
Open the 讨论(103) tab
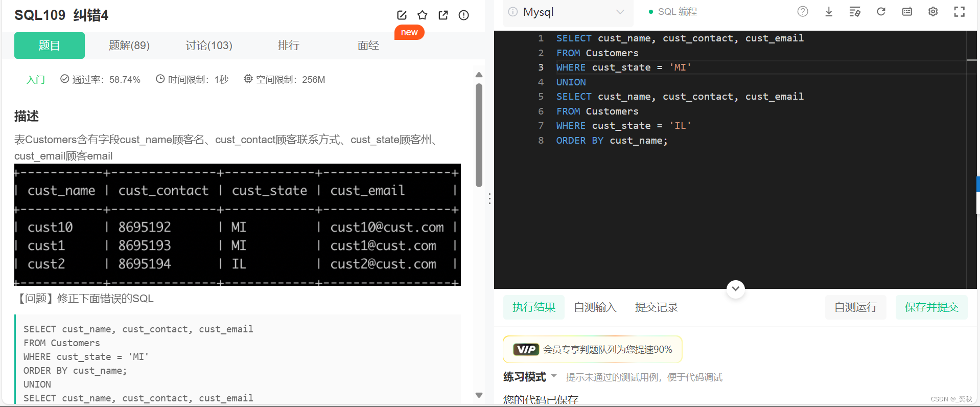[209, 46]
